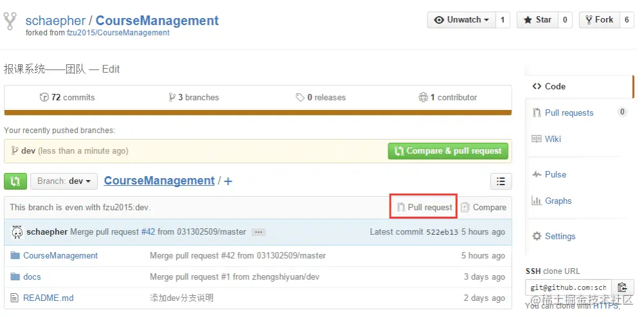View the 3 branches
This screenshot has height=317, width=644.
[x=193, y=98]
